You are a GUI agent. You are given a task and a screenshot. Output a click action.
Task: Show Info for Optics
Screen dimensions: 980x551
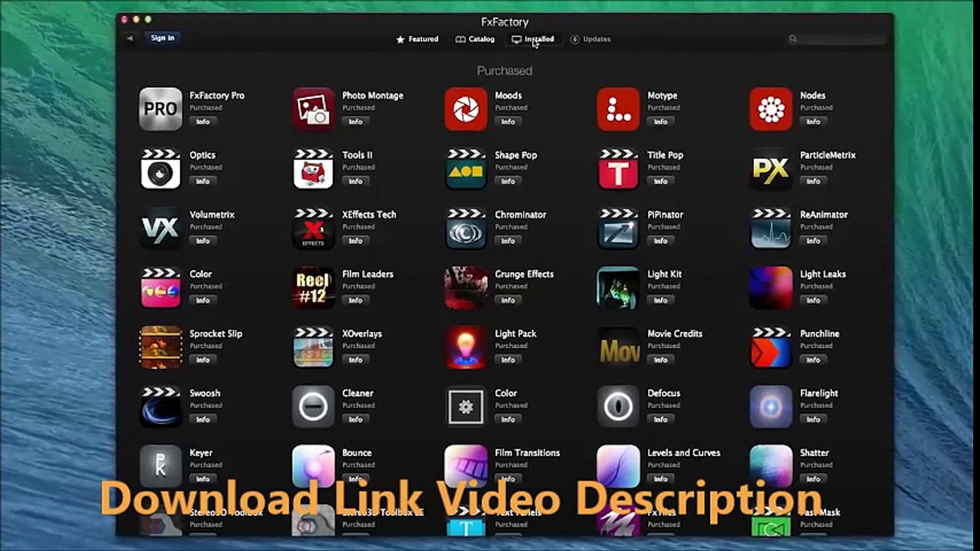[203, 182]
